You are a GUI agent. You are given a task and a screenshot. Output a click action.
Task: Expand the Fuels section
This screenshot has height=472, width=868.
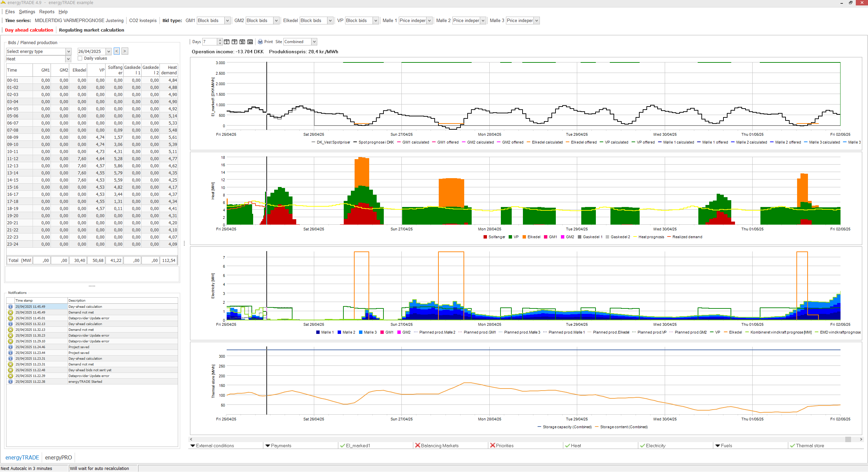[718, 446]
